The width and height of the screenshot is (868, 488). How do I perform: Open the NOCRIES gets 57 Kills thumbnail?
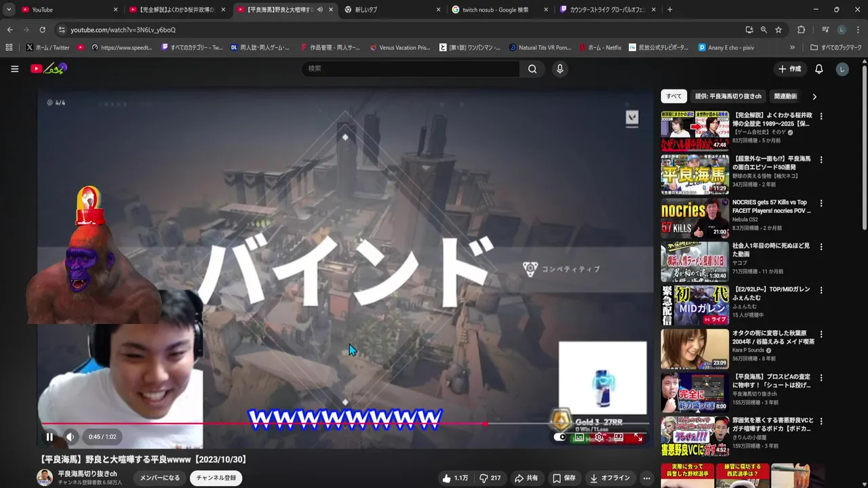(x=695, y=218)
